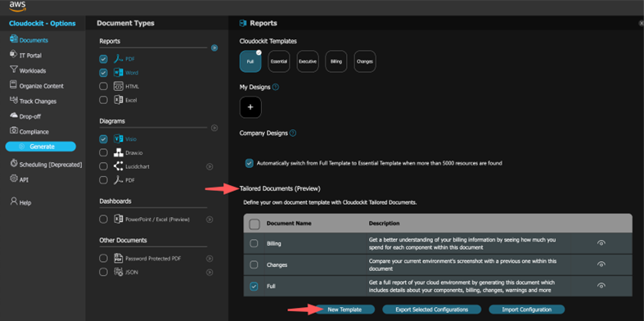Enable the HTML report checkbox
The height and width of the screenshot is (321, 644).
[103, 86]
